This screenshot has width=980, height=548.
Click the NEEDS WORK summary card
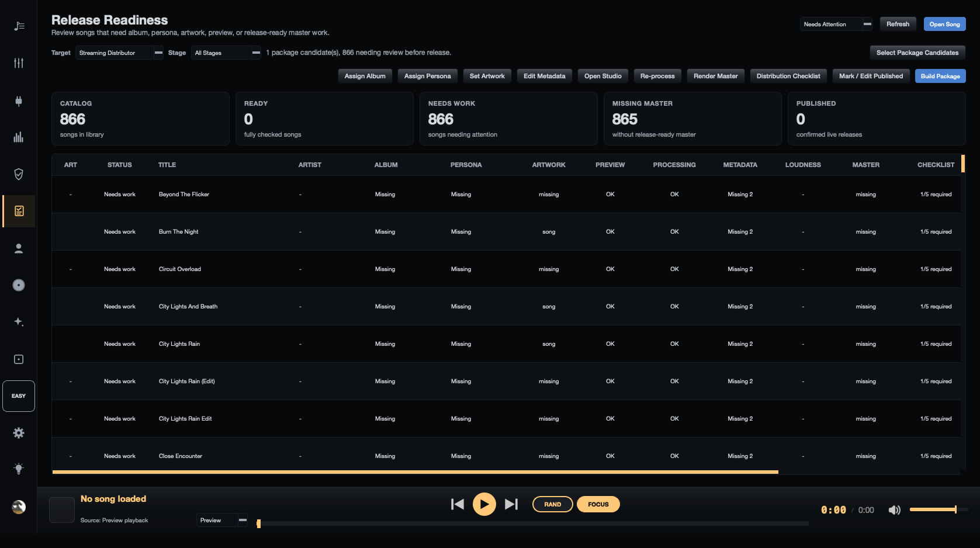click(508, 119)
